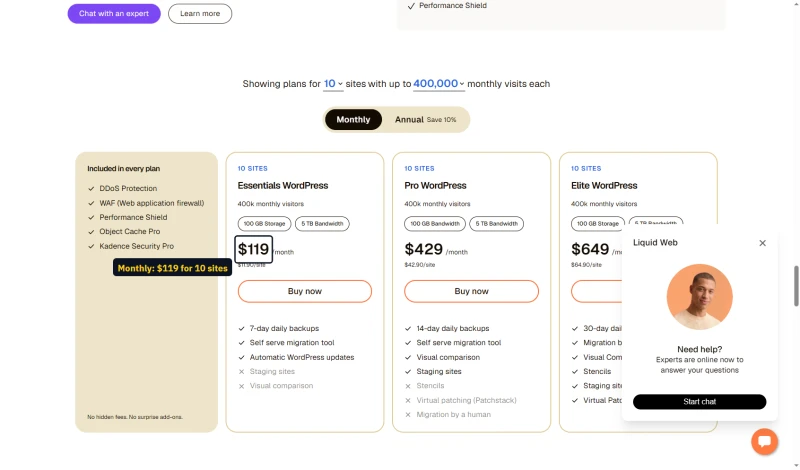Open the 400,000 monthly visits dropdown

coord(439,84)
